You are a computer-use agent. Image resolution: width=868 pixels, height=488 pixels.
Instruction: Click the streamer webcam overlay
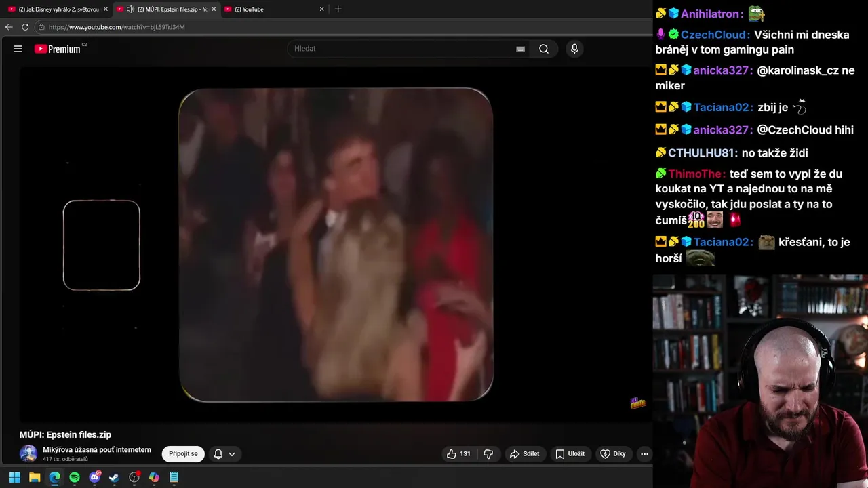(x=760, y=382)
